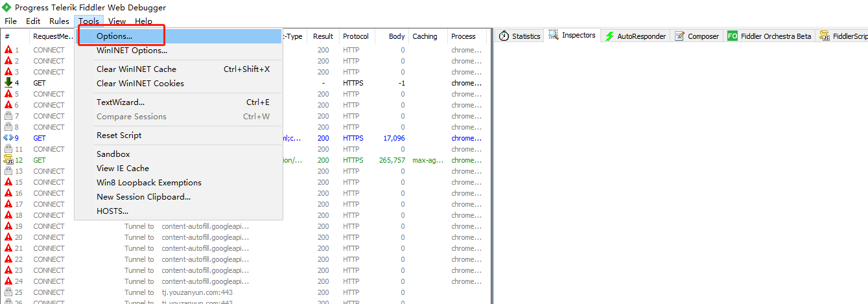
Task: Click the Composer pencil icon
Action: coord(679,36)
